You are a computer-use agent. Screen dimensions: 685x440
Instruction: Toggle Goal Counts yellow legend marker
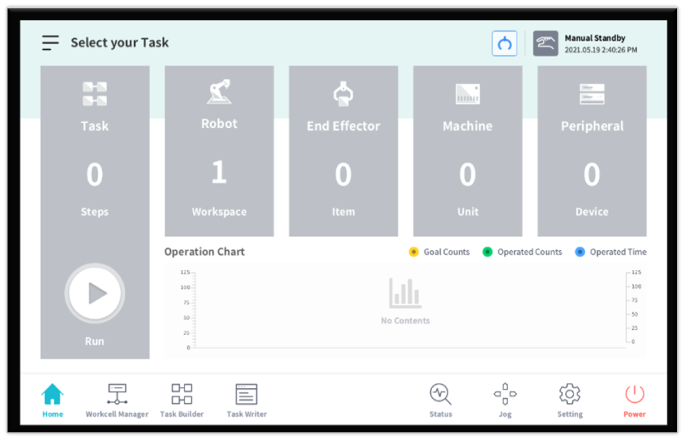(x=414, y=252)
